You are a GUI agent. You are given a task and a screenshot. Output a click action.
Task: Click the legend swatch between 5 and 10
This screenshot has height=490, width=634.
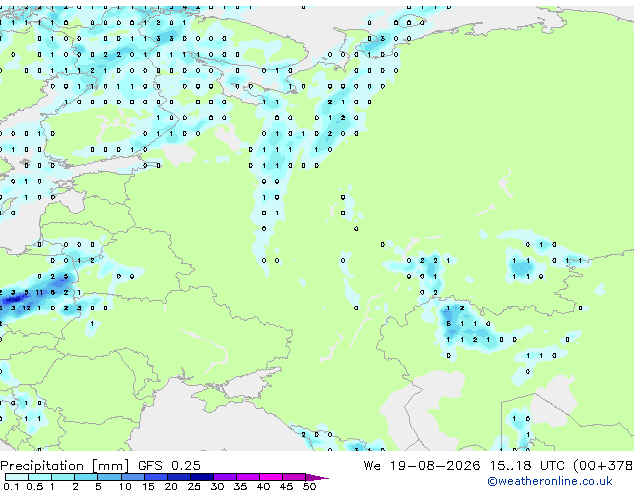110,477
